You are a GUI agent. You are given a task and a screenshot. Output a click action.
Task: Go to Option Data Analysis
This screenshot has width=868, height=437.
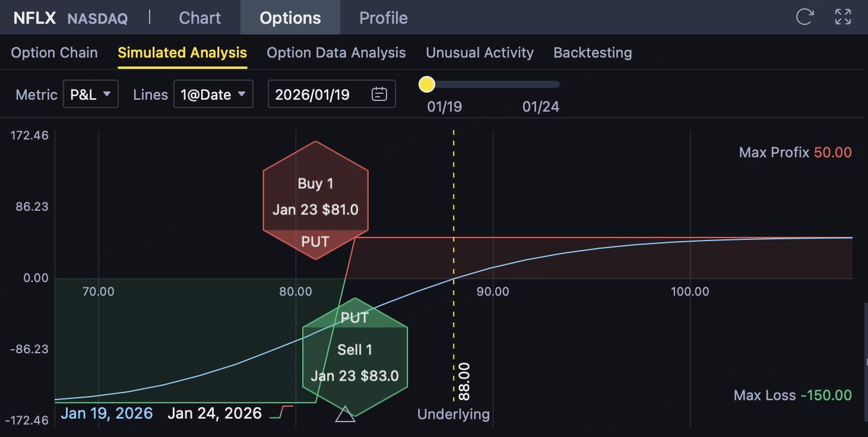pos(336,53)
